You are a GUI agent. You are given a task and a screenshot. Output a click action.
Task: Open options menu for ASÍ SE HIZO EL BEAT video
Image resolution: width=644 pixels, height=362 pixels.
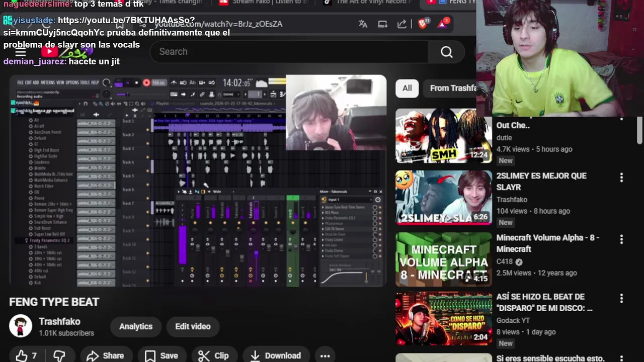[x=621, y=298]
